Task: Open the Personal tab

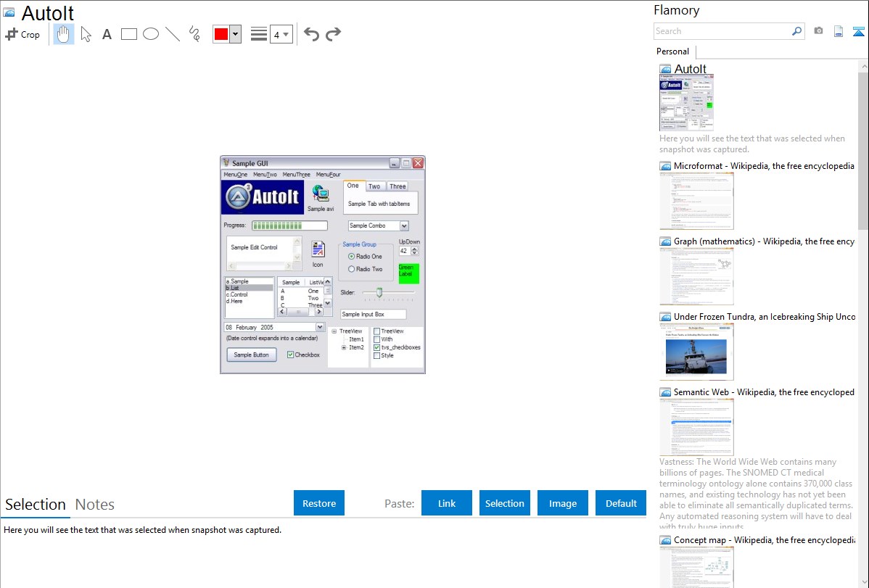Action: pos(673,51)
